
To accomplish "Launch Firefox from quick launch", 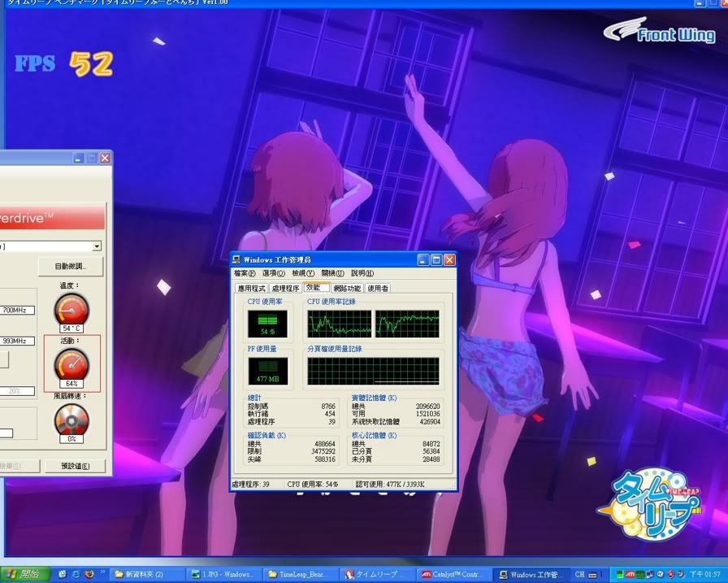I will pos(89,574).
